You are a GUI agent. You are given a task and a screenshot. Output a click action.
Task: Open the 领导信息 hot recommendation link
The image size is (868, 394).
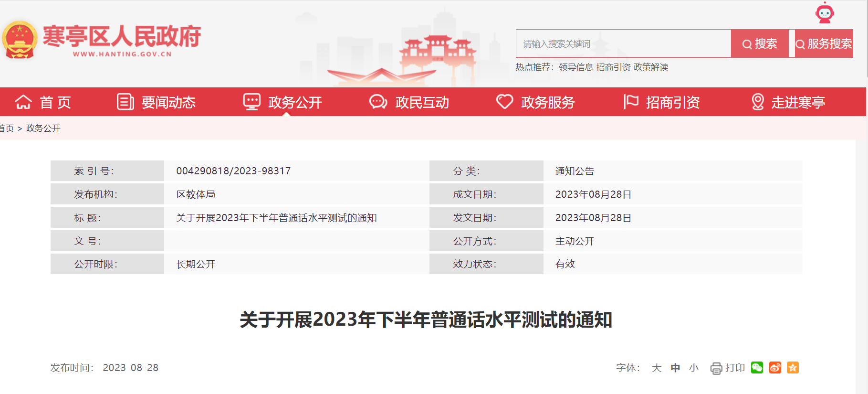pyautogui.click(x=576, y=67)
